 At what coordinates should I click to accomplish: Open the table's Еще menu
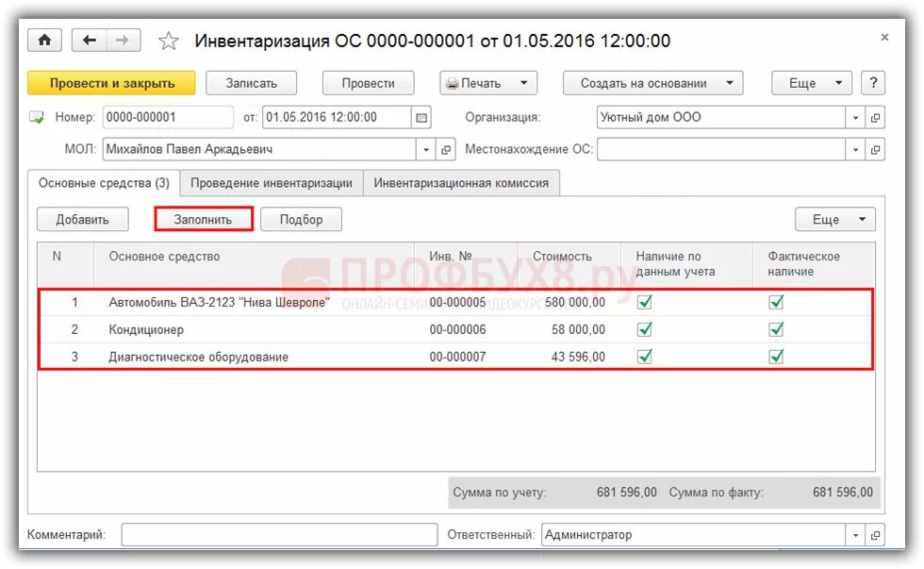tap(835, 219)
